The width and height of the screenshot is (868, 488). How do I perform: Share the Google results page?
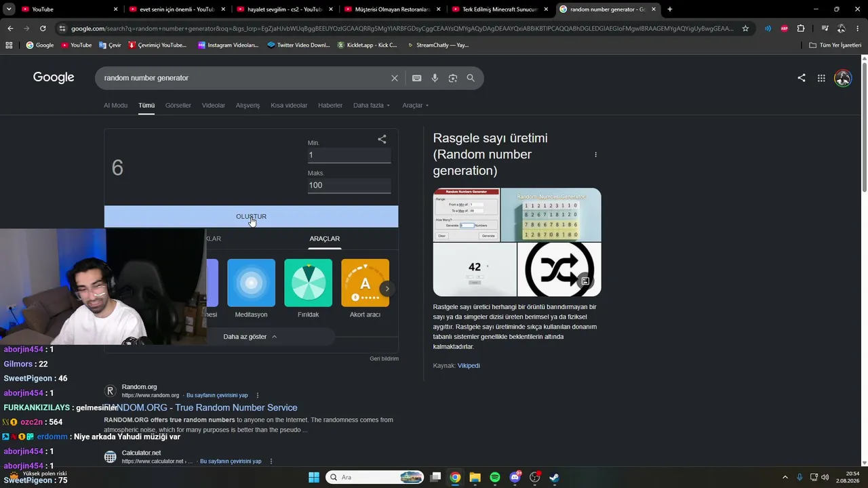(802, 78)
